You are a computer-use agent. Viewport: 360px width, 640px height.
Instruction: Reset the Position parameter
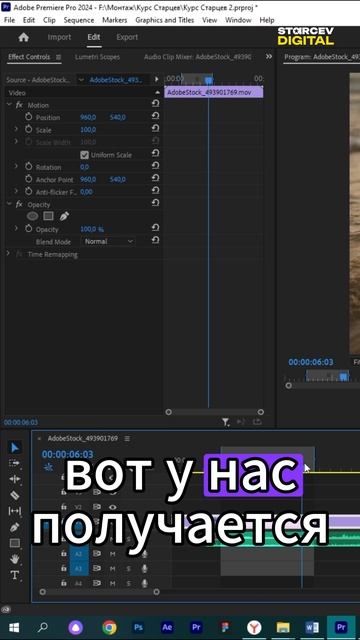[x=155, y=117]
